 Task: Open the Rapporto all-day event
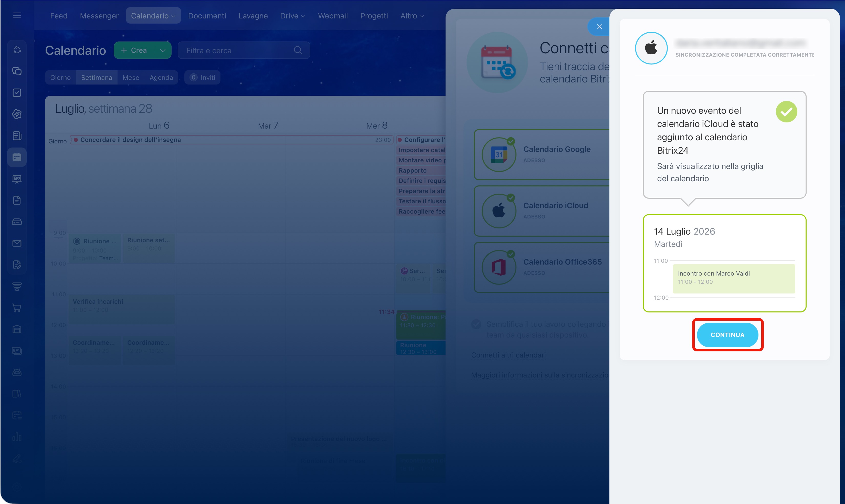[x=421, y=171]
